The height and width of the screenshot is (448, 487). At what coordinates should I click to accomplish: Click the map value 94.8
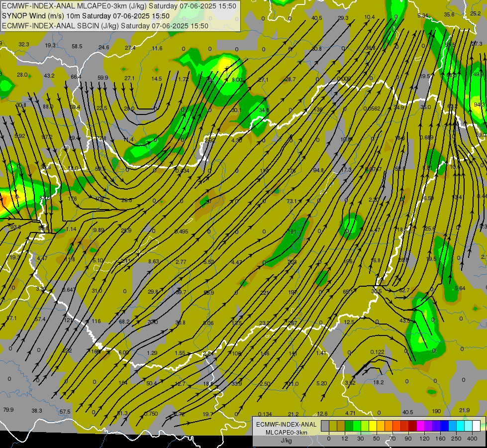pyautogui.click(x=318, y=170)
